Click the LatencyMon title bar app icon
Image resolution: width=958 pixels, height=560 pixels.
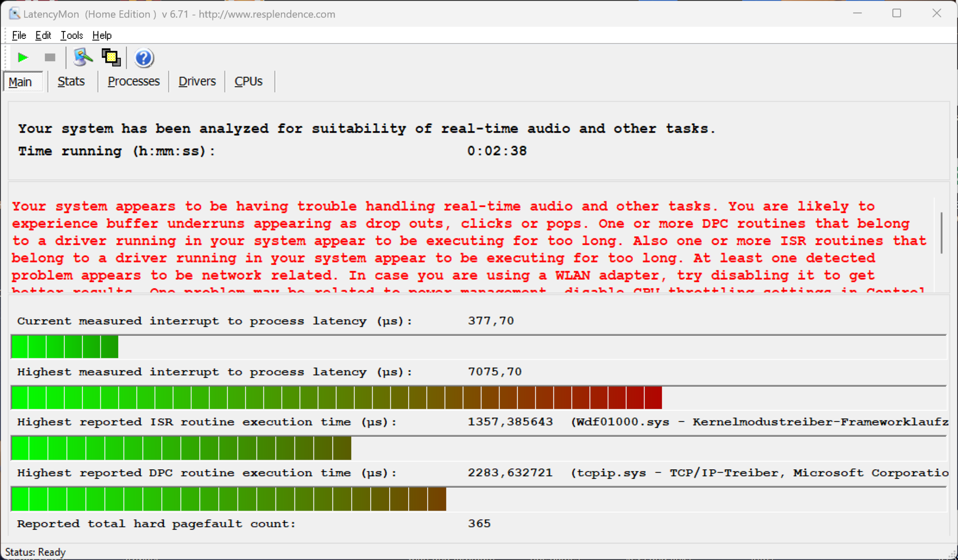14,14
